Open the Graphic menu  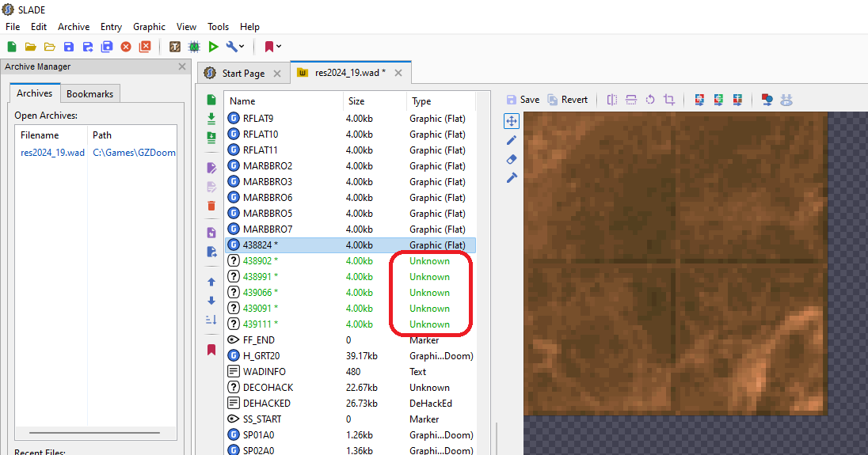[149, 27]
